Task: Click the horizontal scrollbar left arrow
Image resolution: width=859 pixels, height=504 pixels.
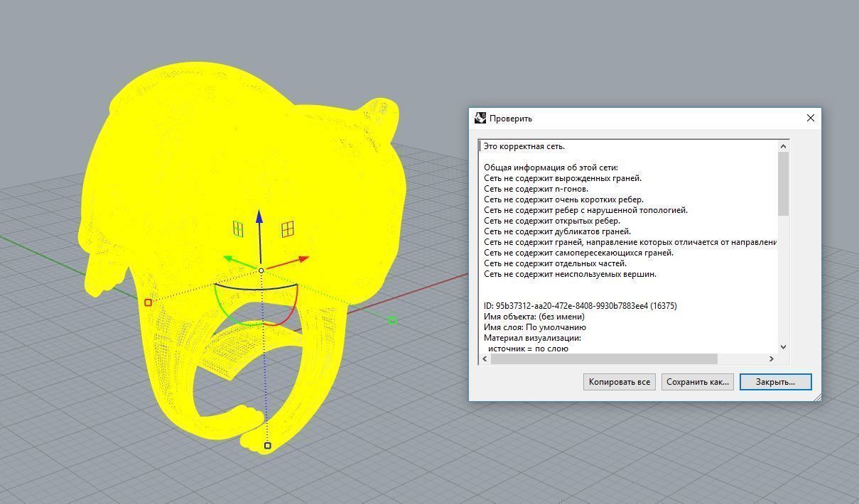Action: tap(485, 359)
